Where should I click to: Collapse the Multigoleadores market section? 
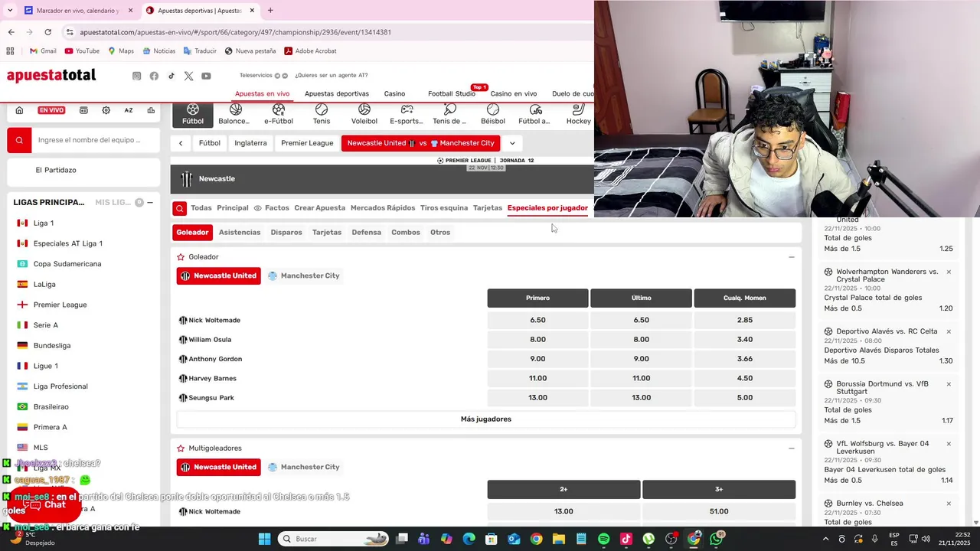point(792,448)
